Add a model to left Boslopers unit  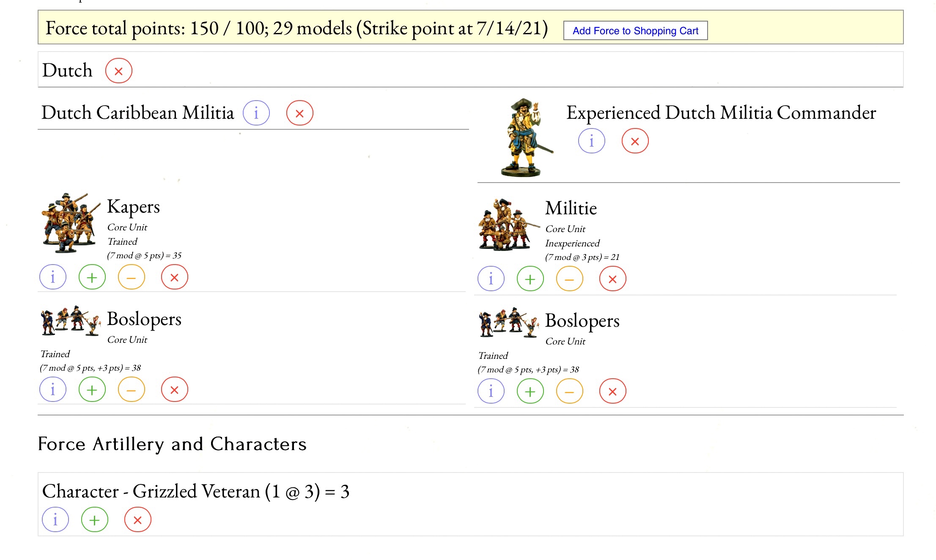coord(92,390)
